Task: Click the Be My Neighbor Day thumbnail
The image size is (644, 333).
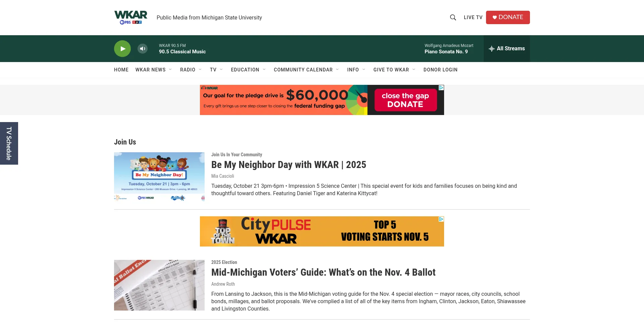Action: pyautogui.click(x=159, y=177)
